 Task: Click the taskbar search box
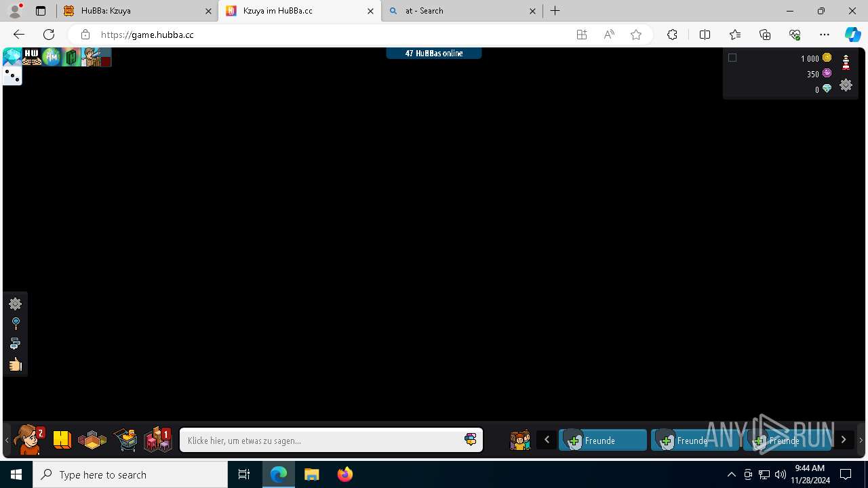tap(130, 474)
